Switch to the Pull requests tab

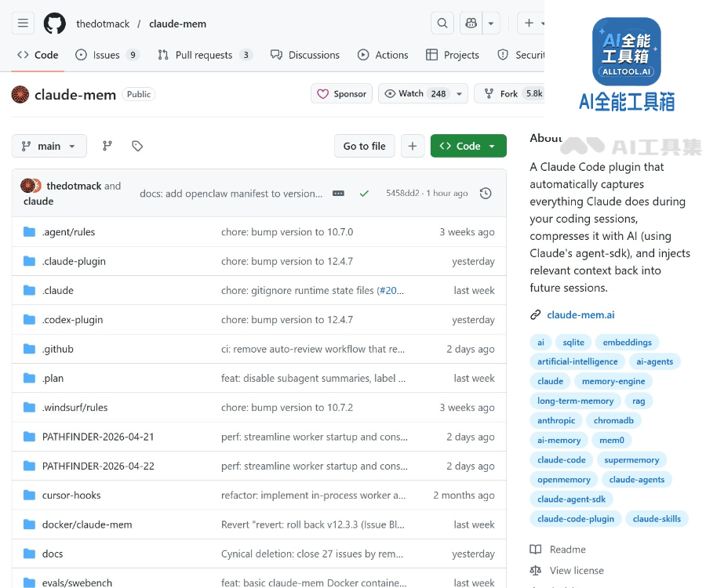(x=206, y=55)
